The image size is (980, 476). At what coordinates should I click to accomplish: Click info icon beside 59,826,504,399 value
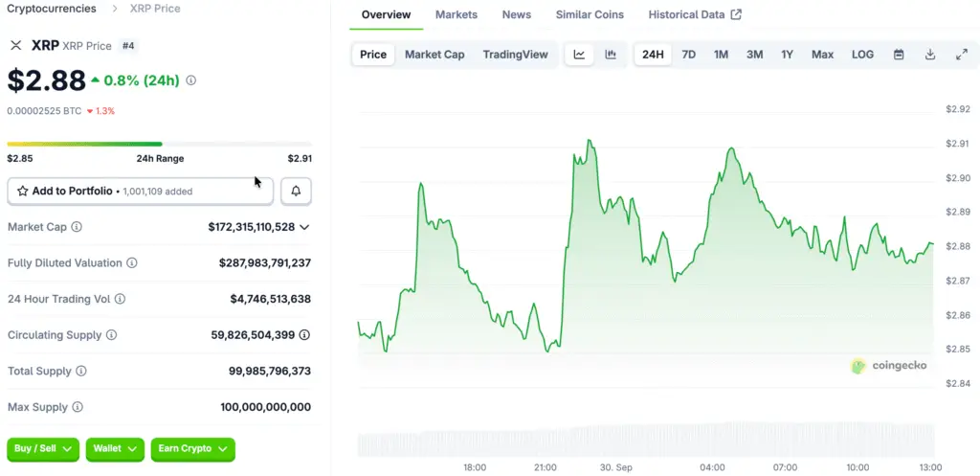click(304, 334)
